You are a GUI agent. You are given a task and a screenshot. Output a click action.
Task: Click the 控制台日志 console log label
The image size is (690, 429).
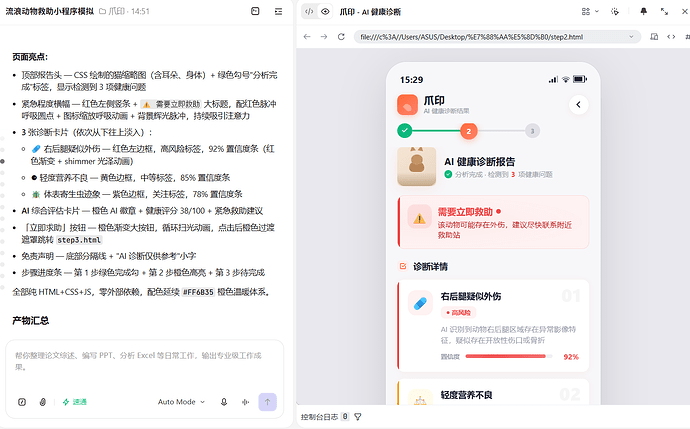(319, 417)
